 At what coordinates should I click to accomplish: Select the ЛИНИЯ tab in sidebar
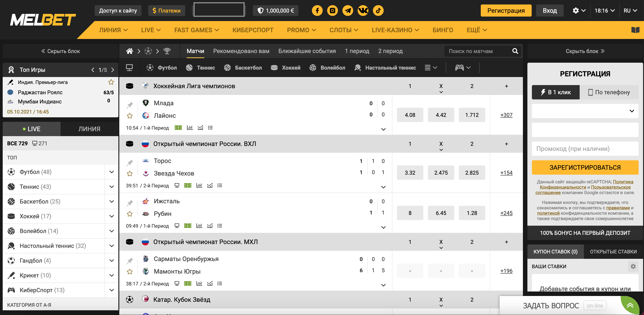click(x=89, y=129)
